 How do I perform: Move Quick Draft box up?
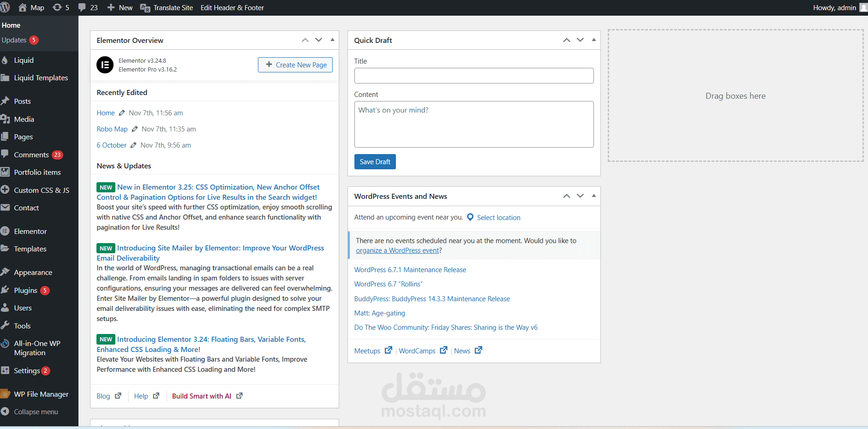pos(567,40)
